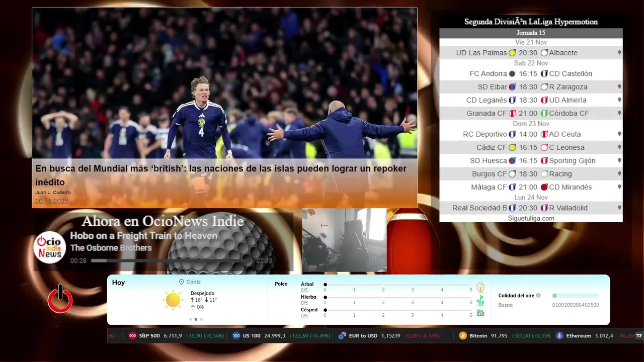
Task: Click the map pin on the Granada CF row
Action: [x=619, y=113]
